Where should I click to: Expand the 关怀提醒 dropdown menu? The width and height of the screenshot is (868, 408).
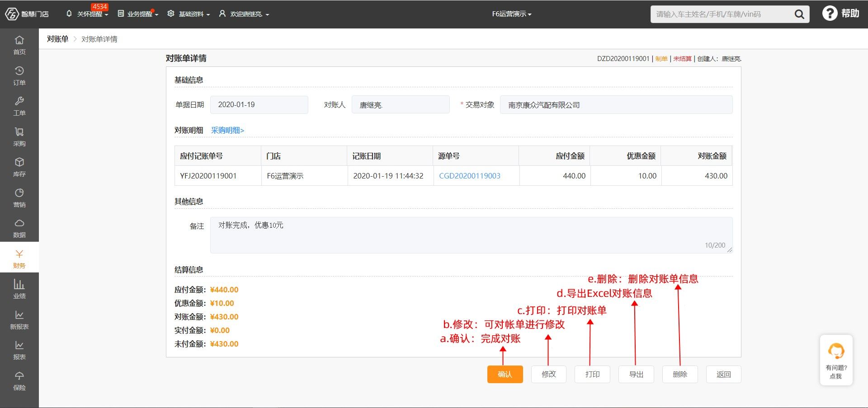92,14
